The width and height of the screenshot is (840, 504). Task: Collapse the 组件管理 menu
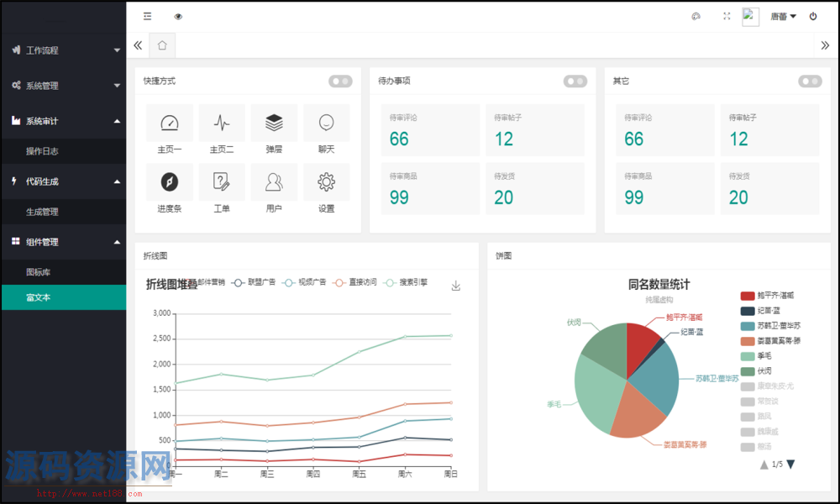65,242
